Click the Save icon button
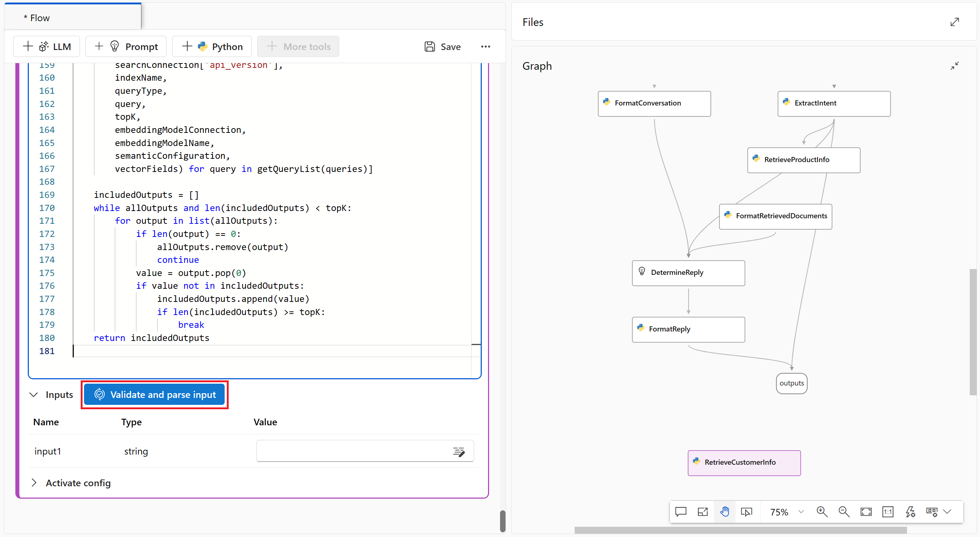Image resolution: width=980 pixels, height=537 pixels. coord(442,46)
